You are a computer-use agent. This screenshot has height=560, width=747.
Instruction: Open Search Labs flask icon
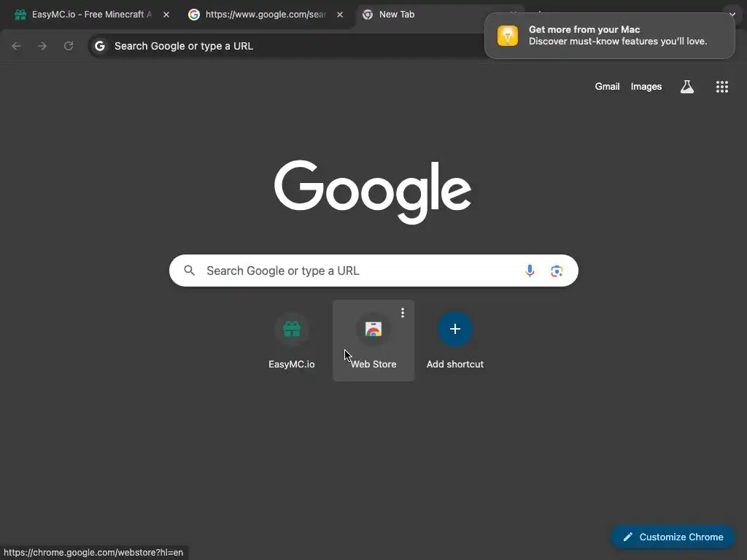(x=687, y=87)
